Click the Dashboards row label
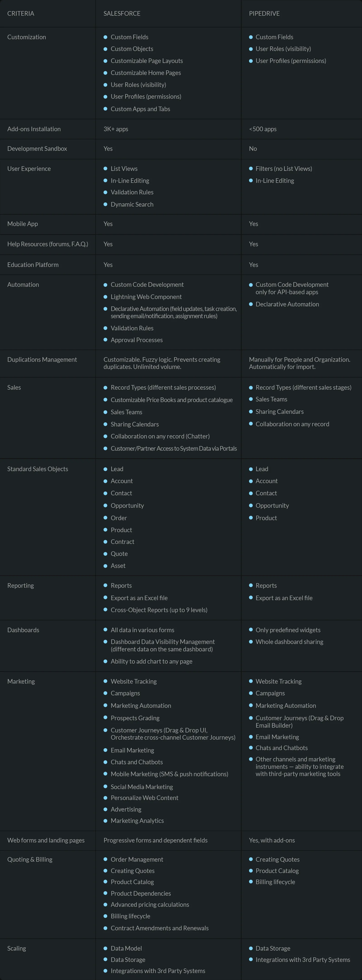 tap(23, 630)
